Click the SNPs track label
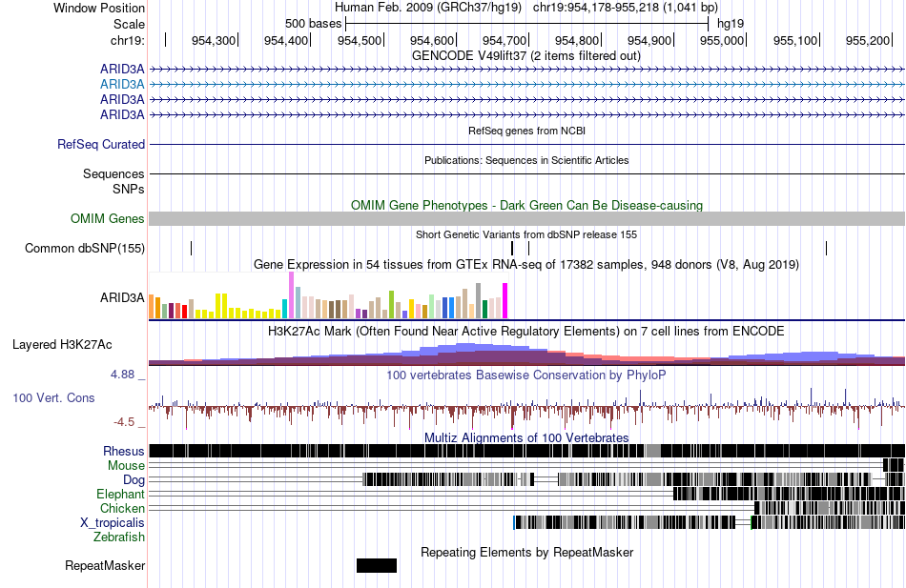Image resolution: width=906 pixels, height=588 pixels. tap(129, 190)
